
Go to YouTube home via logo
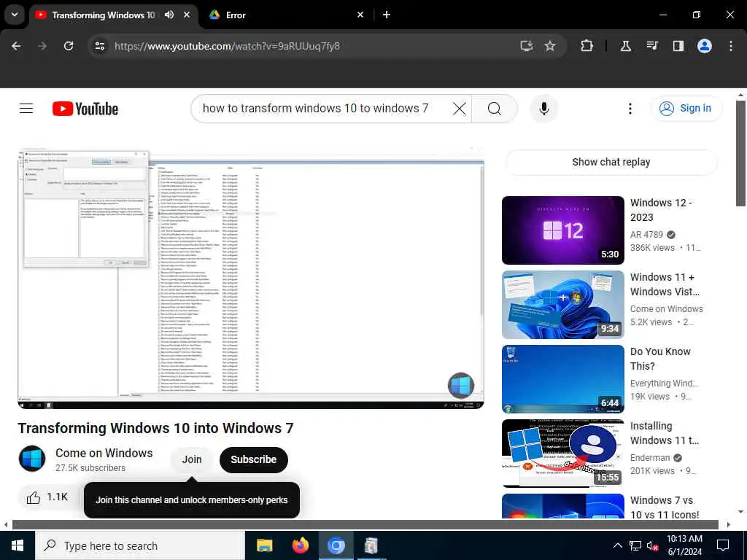85,109
